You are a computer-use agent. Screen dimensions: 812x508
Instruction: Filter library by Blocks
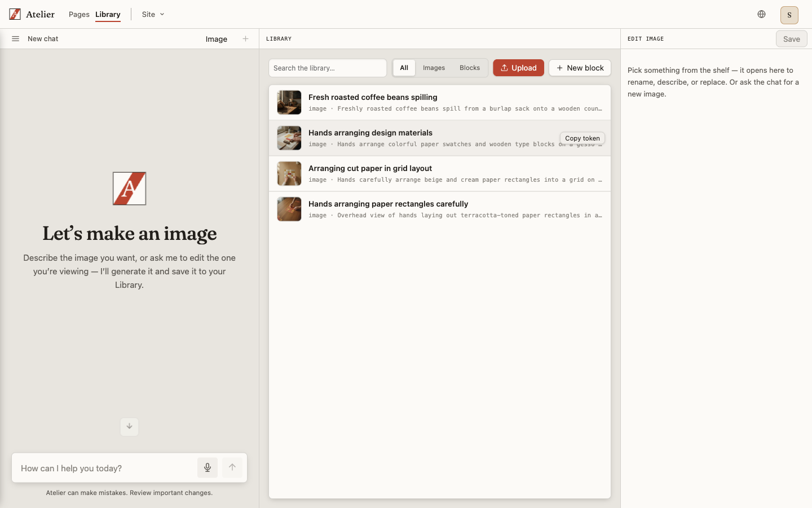click(470, 68)
